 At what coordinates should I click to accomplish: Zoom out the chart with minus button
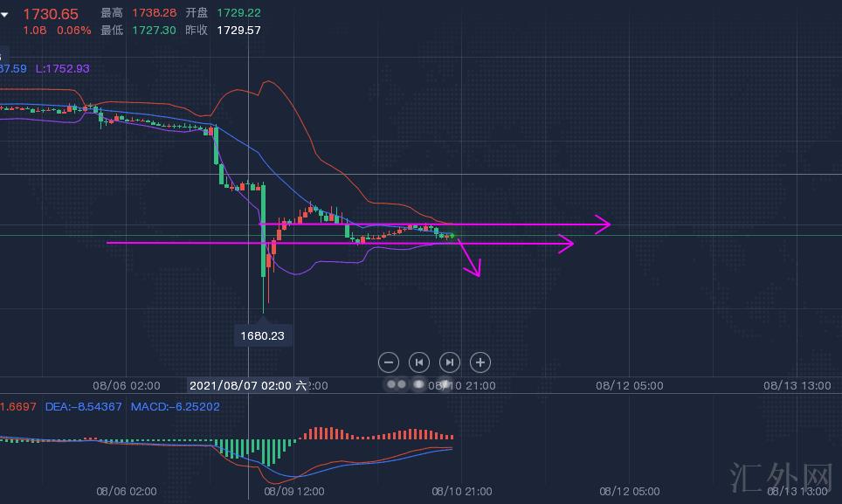tap(389, 362)
